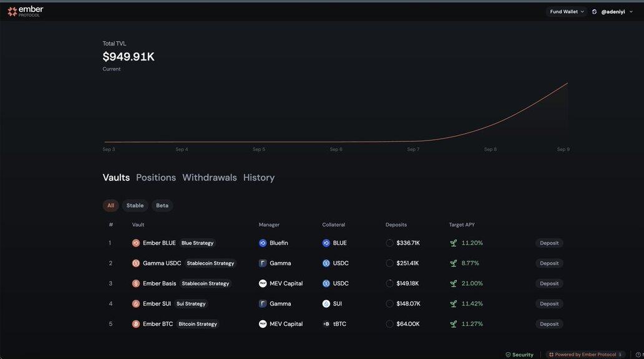Click MEV Capital icon in Ember Basis row
This screenshot has height=359, width=644.
263,283
